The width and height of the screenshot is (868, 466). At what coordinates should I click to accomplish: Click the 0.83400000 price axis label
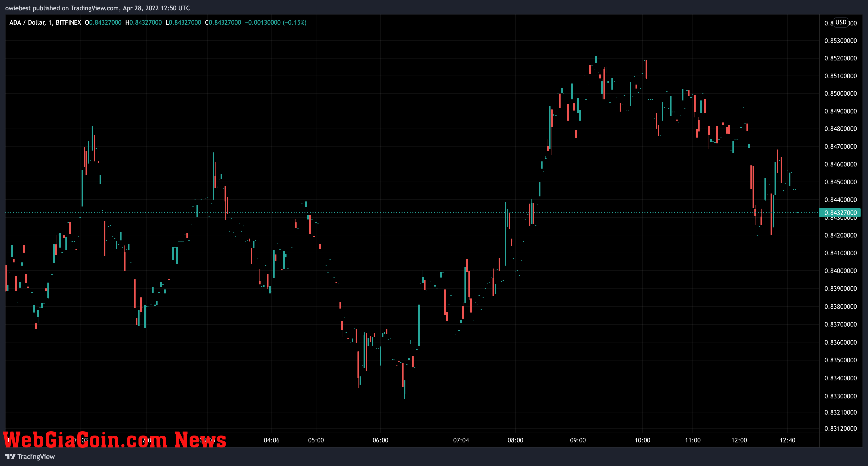[x=840, y=378]
